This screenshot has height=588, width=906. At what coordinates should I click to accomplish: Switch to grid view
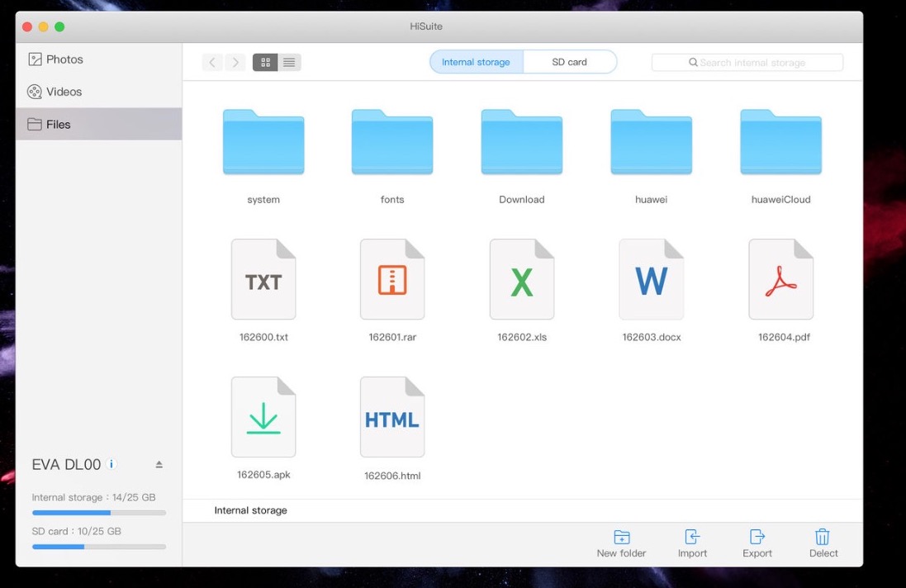click(265, 63)
